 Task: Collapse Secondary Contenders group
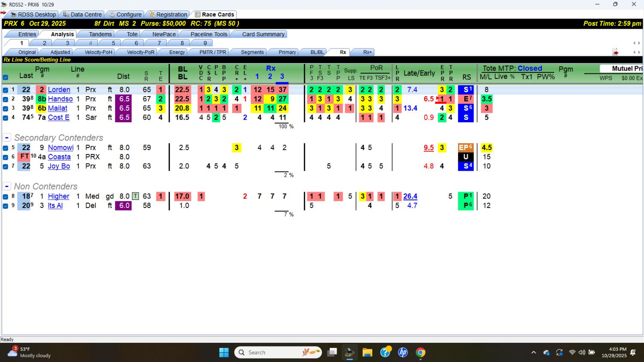coord(7,138)
